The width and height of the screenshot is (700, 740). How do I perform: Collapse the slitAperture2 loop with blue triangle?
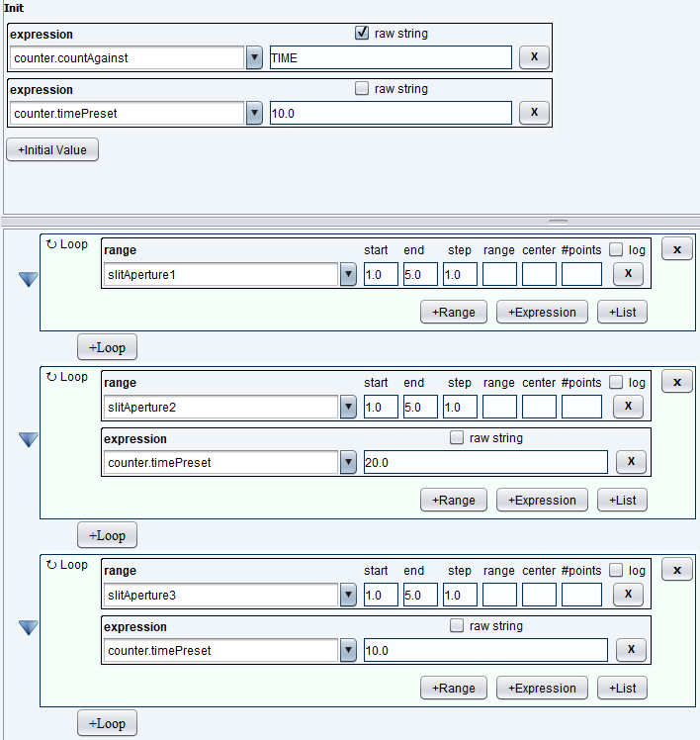(29, 439)
